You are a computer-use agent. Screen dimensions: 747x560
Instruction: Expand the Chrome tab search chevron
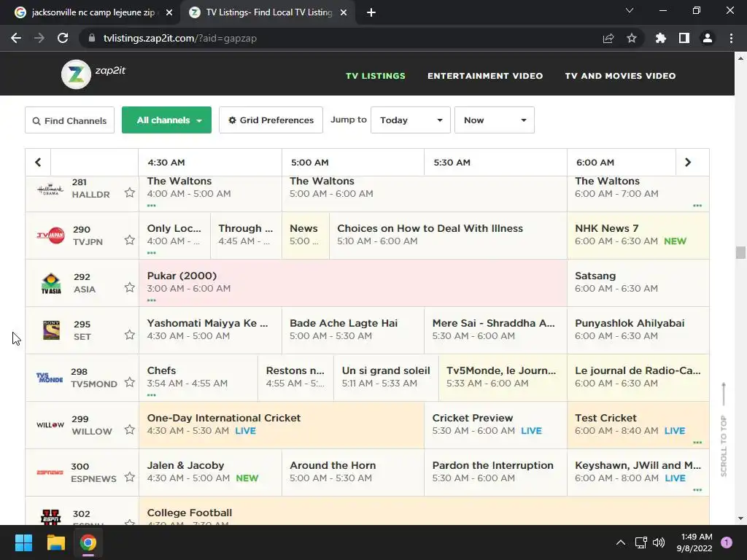(x=630, y=10)
